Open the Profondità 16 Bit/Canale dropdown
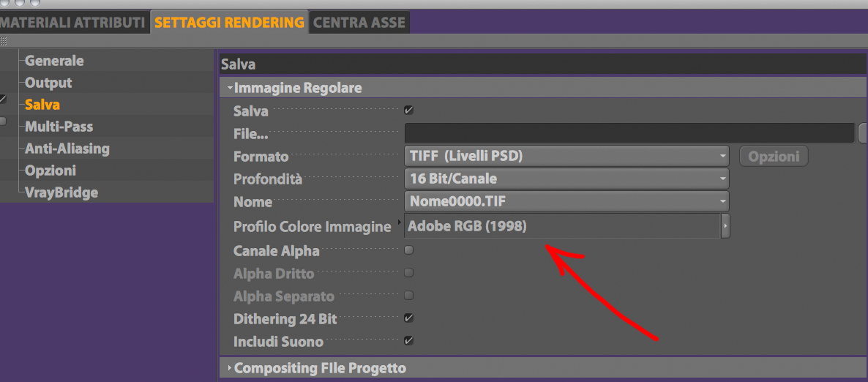868x382 pixels. pos(566,179)
